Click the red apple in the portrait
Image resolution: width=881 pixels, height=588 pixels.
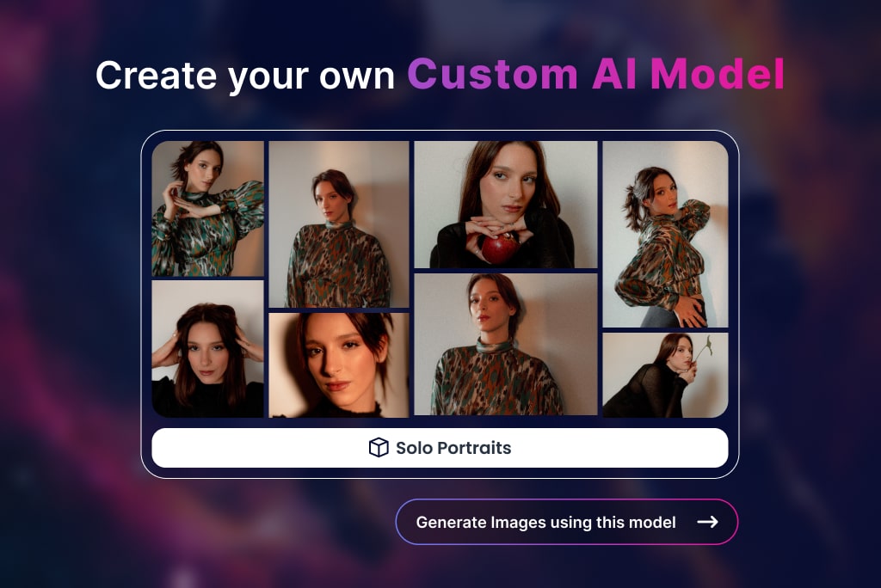point(498,249)
